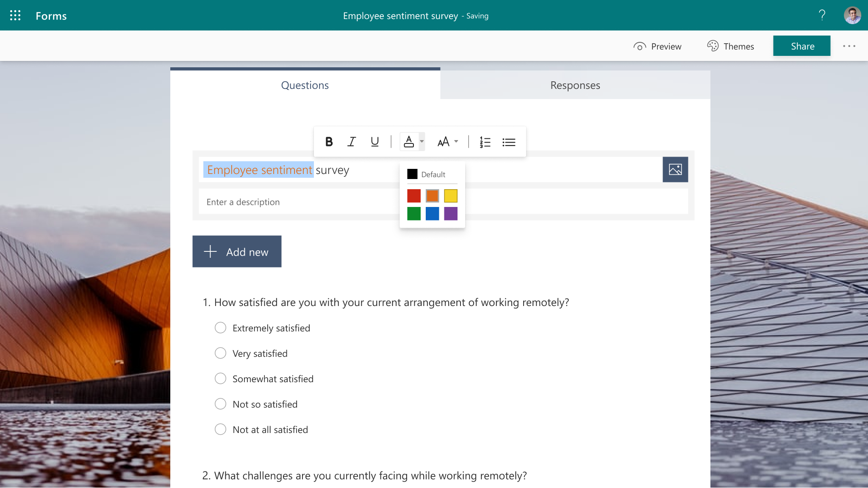Screen dimensions: 868x488
Task: Expand the font color dropdown arrow
Action: [x=422, y=141]
